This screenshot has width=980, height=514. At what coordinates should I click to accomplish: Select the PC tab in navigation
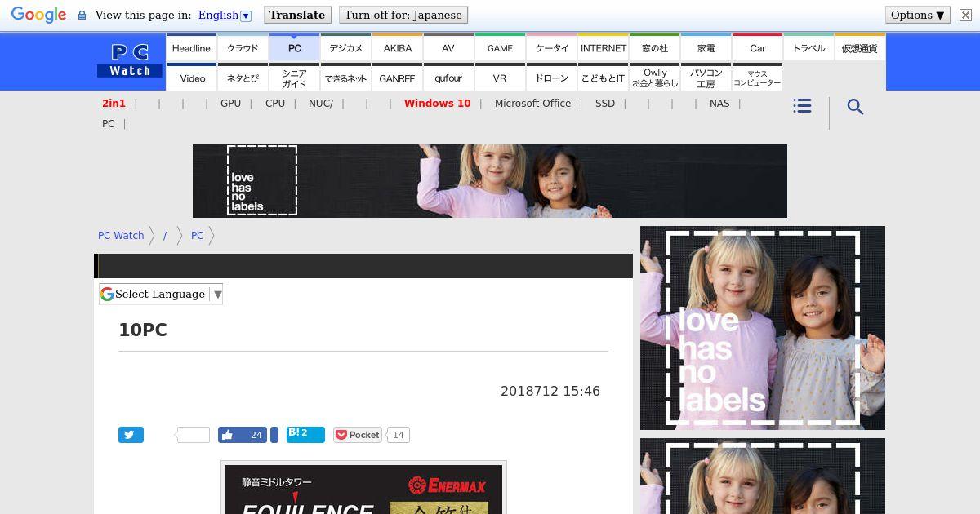click(x=294, y=47)
